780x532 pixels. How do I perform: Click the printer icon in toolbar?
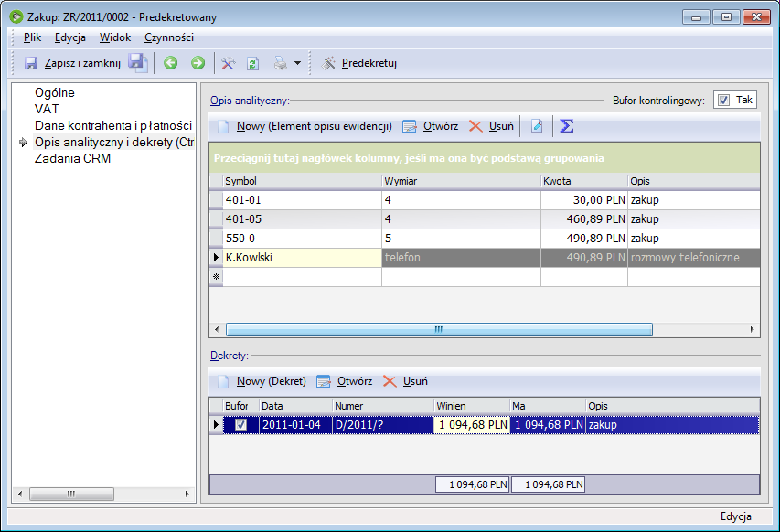281,63
